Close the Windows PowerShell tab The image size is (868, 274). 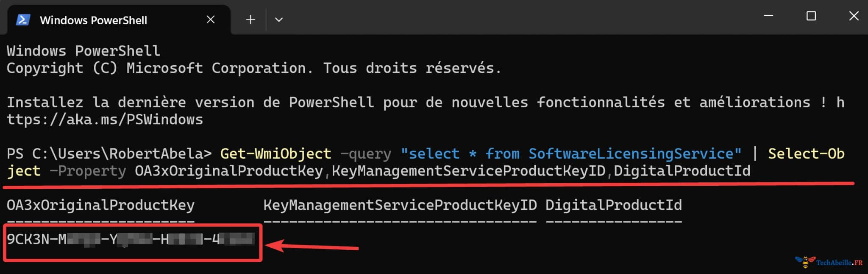[x=211, y=19]
